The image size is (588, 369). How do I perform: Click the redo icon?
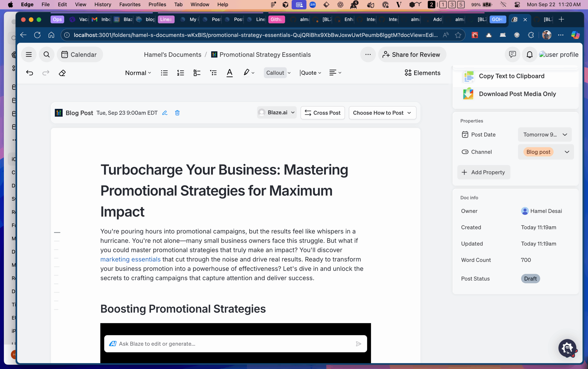point(46,73)
